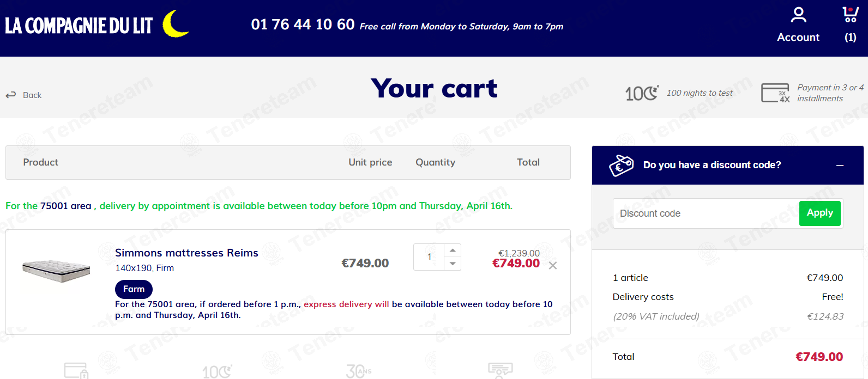
Task: Apply the discount code
Action: (x=820, y=213)
